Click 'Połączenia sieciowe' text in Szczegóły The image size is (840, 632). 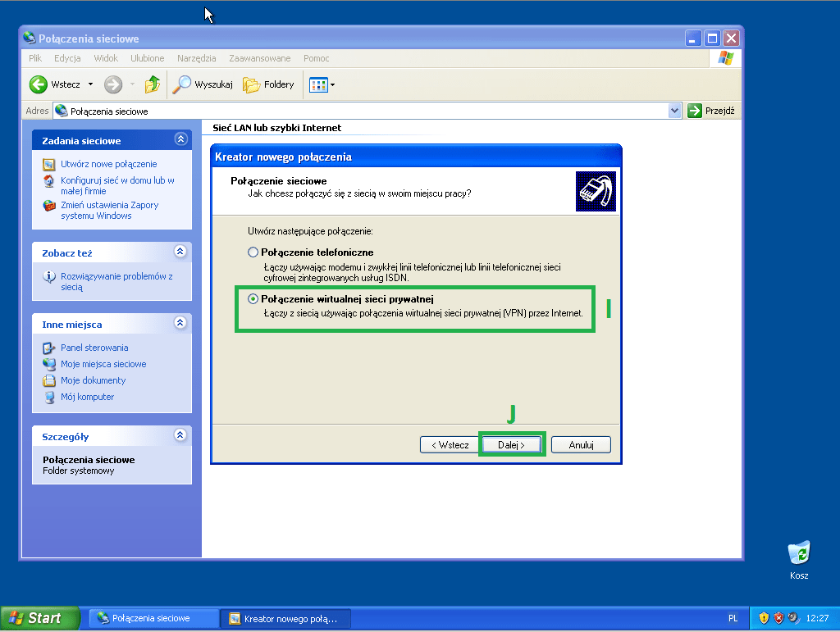point(89,460)
